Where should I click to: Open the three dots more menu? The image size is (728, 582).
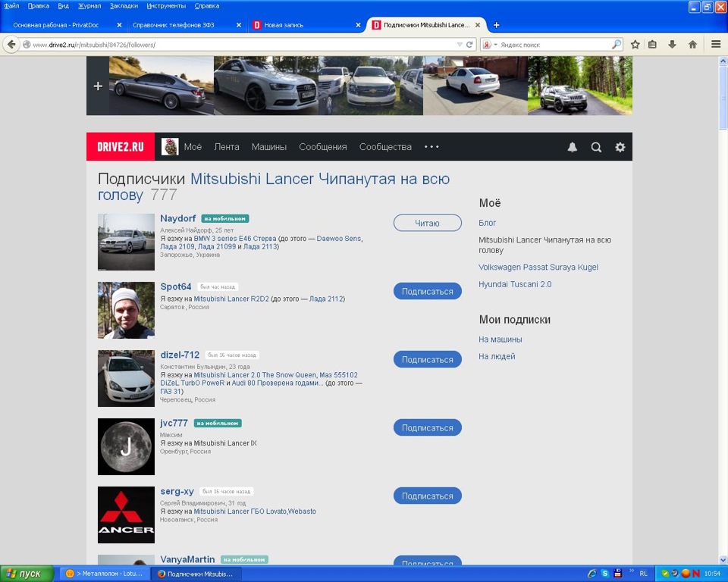tap(431, 147)
